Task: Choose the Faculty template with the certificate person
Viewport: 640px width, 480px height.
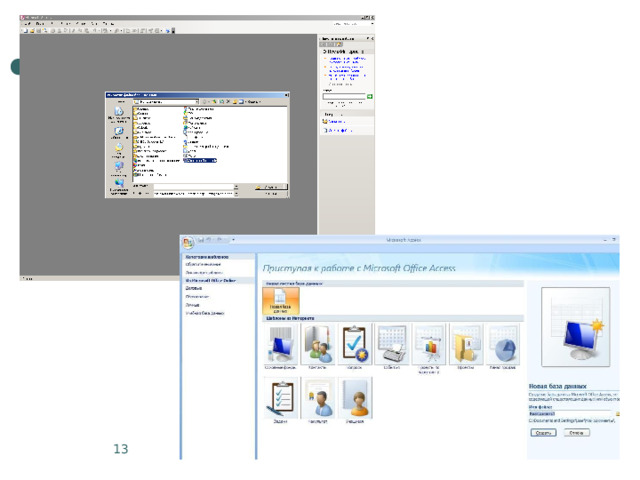Action: pos(318,400)
